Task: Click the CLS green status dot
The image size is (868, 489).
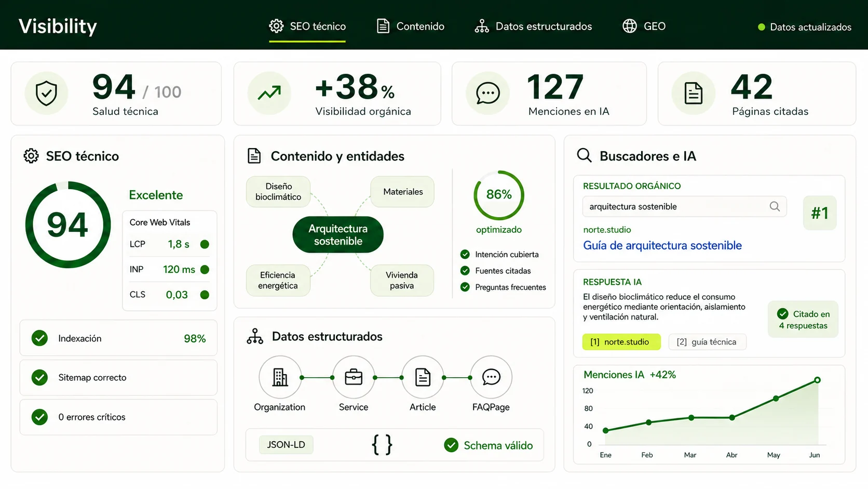Action: tap(205, 295)
